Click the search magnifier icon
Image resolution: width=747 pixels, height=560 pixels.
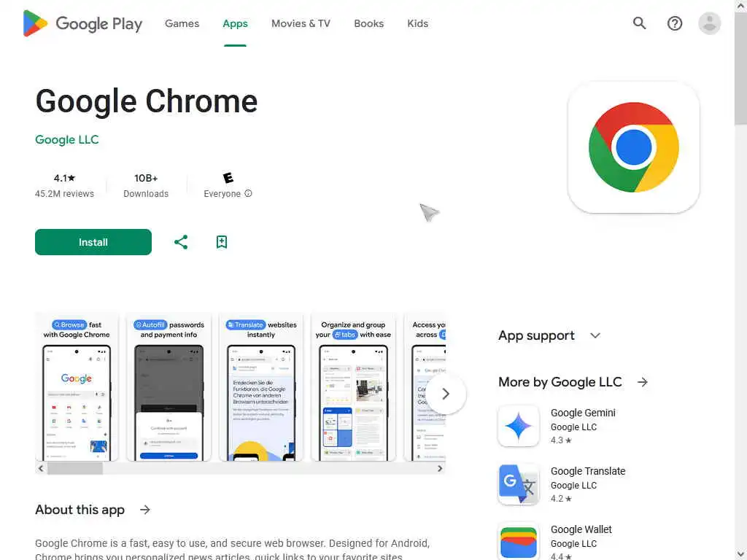tap(639, 23)
